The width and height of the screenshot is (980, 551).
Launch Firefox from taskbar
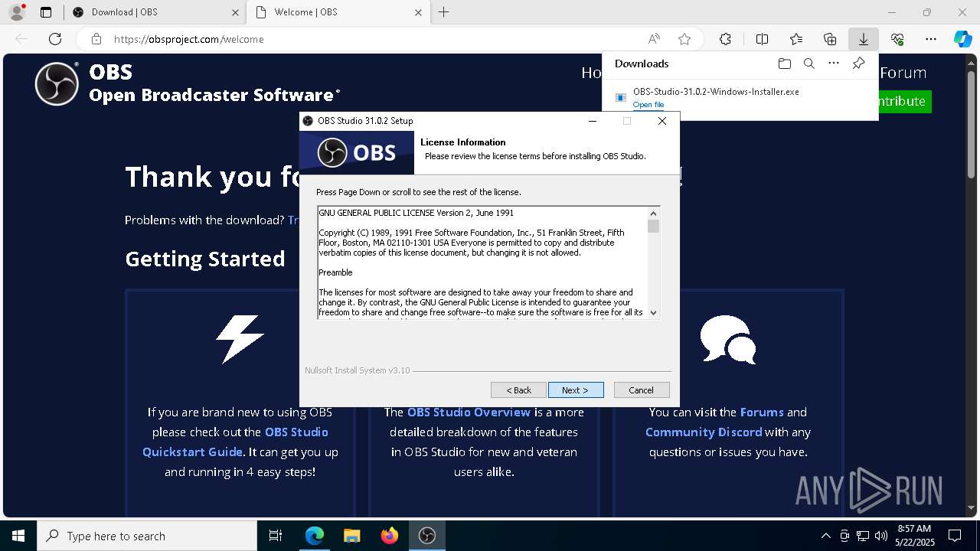click(x=390, y=536)
